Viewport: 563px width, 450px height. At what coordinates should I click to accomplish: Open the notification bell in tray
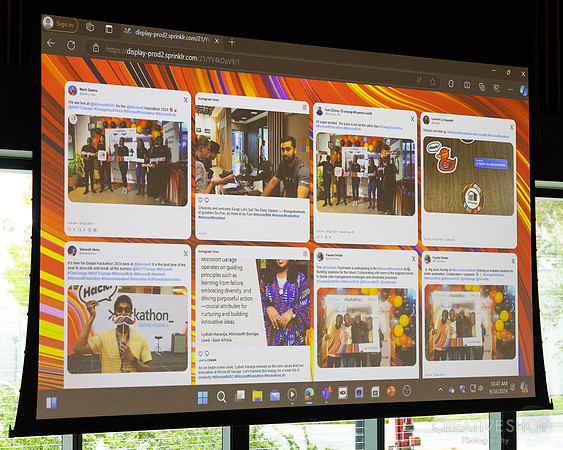(x=513, y=386)
